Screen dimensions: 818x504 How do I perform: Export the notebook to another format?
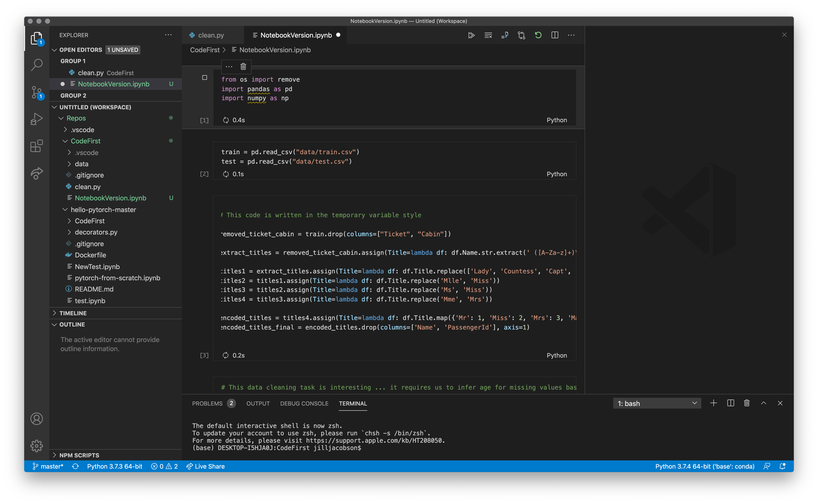coord(504,35)
